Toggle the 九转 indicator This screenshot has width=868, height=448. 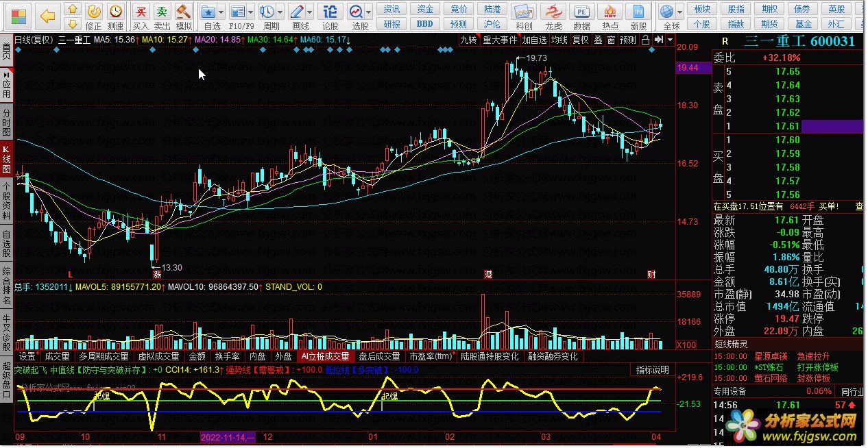468,40
